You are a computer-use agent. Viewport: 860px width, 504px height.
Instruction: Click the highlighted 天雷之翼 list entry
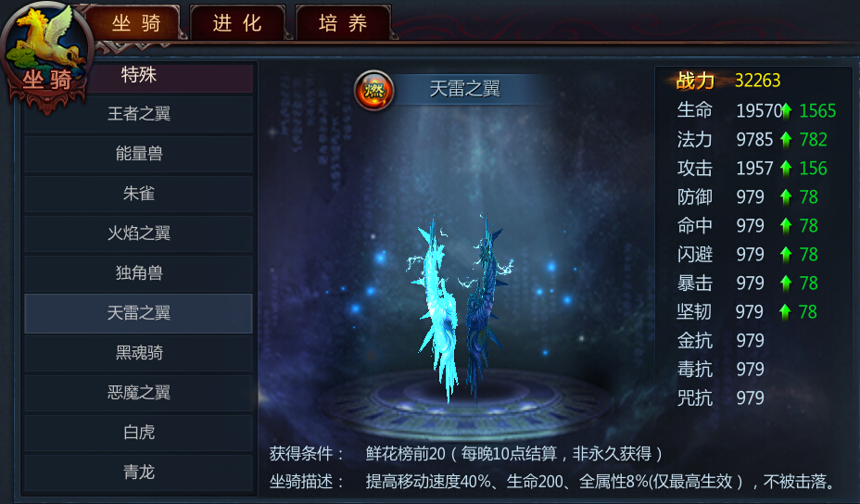(138, 313)
